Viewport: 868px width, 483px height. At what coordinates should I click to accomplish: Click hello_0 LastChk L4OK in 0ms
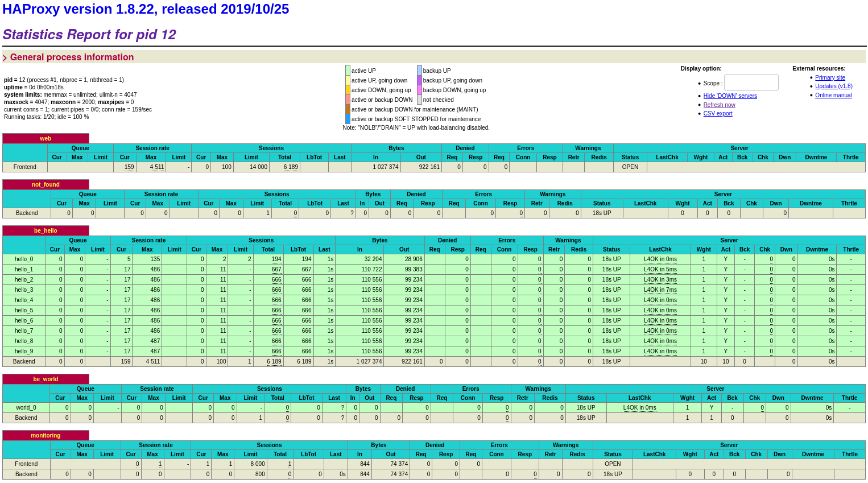coord(660,259)
